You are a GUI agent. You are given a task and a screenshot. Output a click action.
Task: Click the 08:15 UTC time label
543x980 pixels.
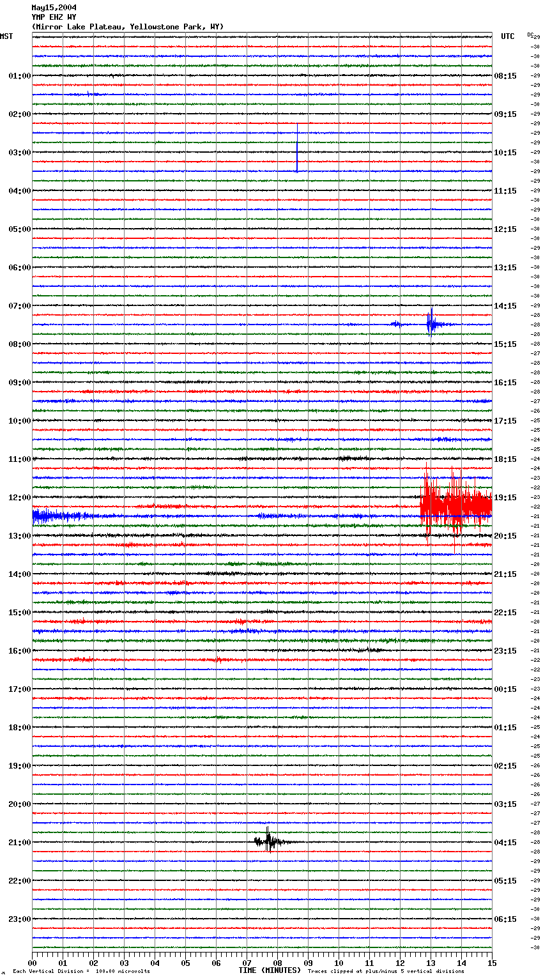tap(505, 76)
